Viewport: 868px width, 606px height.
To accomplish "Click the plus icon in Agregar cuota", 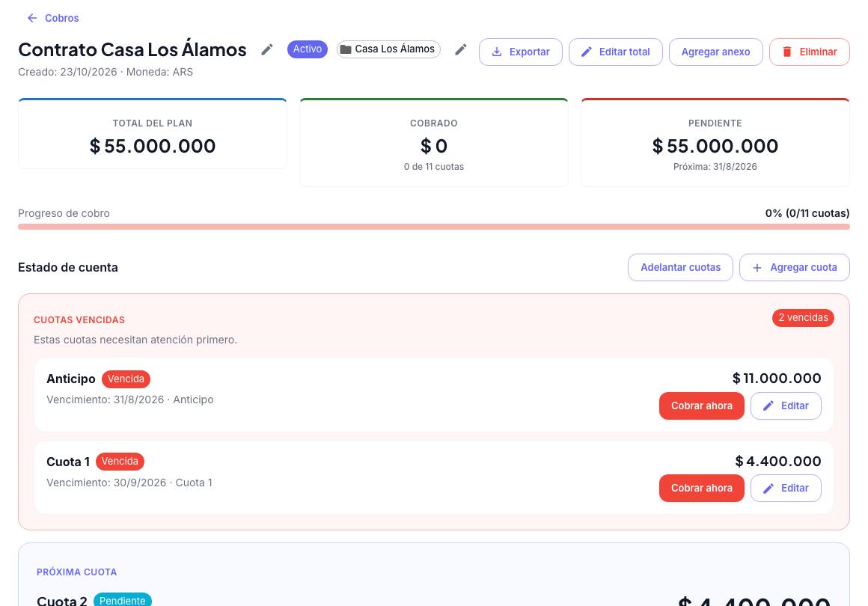I will [757, 268].
